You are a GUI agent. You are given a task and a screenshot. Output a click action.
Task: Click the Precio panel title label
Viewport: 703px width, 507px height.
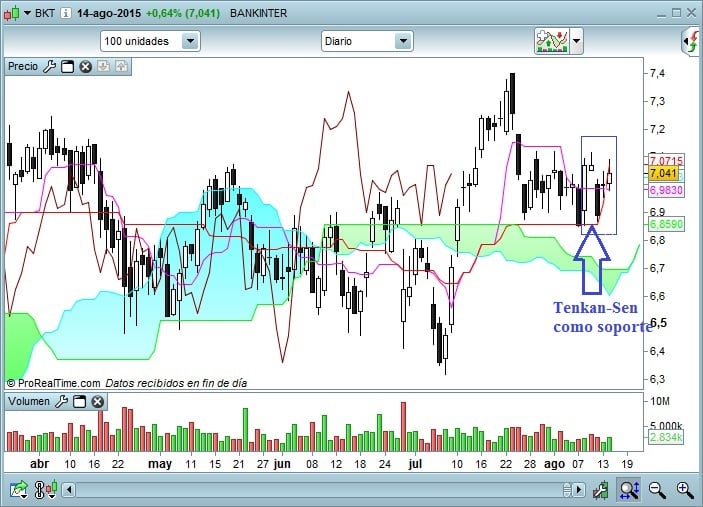[x=23, y=66]
